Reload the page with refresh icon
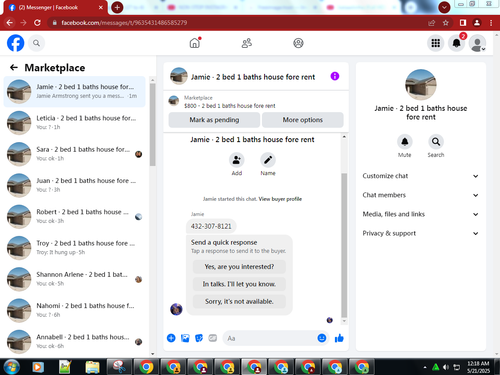 click(x=37, y=23)
